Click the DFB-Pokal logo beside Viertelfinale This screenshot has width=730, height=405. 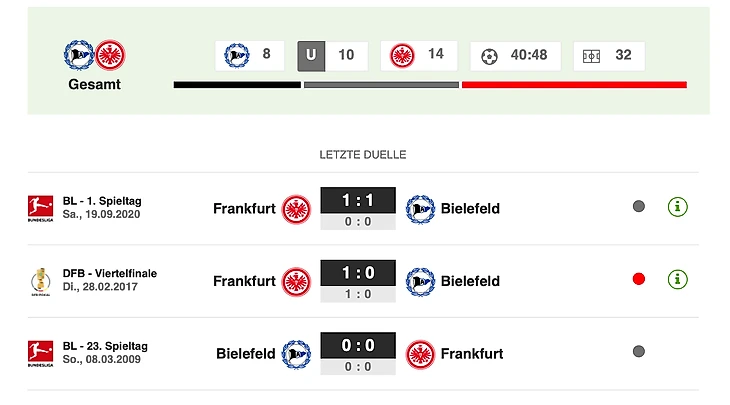click(39, 280)
